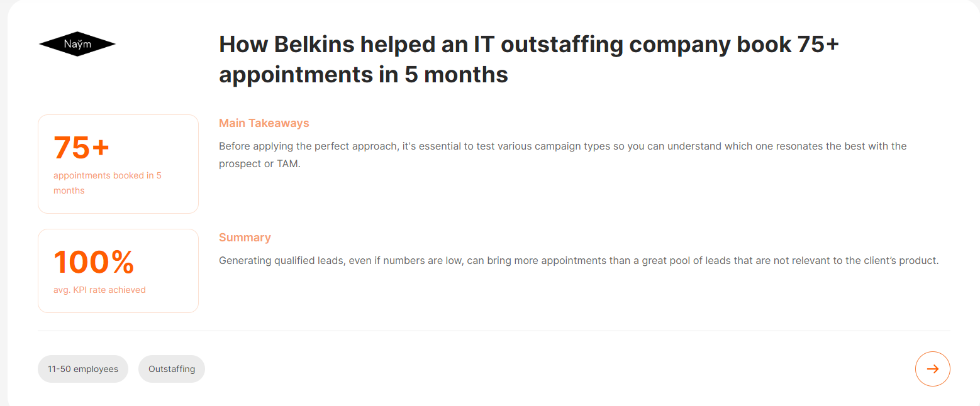Click 'prospect or TAM' text line
This screenshot has width=980, height=406.
tap(260, 164)
